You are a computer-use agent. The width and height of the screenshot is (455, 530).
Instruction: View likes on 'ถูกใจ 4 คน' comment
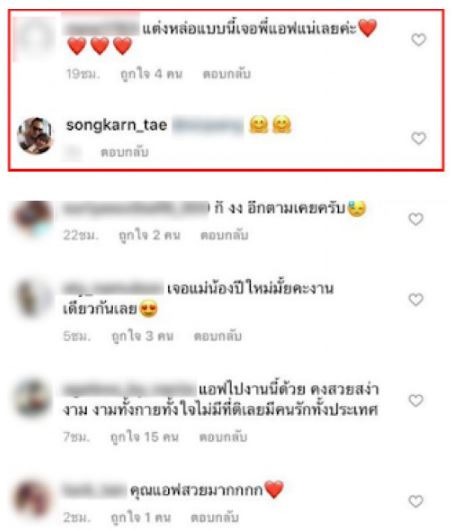151,74
